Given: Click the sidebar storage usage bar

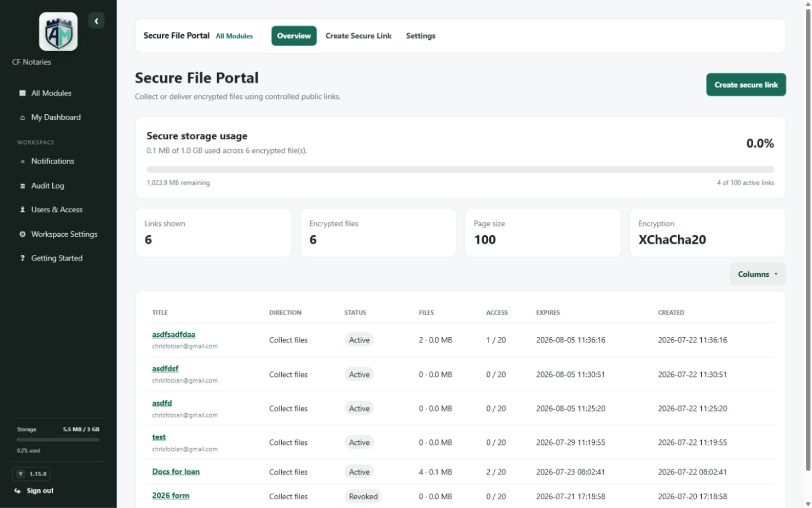Looking at the screenshot, I should [58, 440].
